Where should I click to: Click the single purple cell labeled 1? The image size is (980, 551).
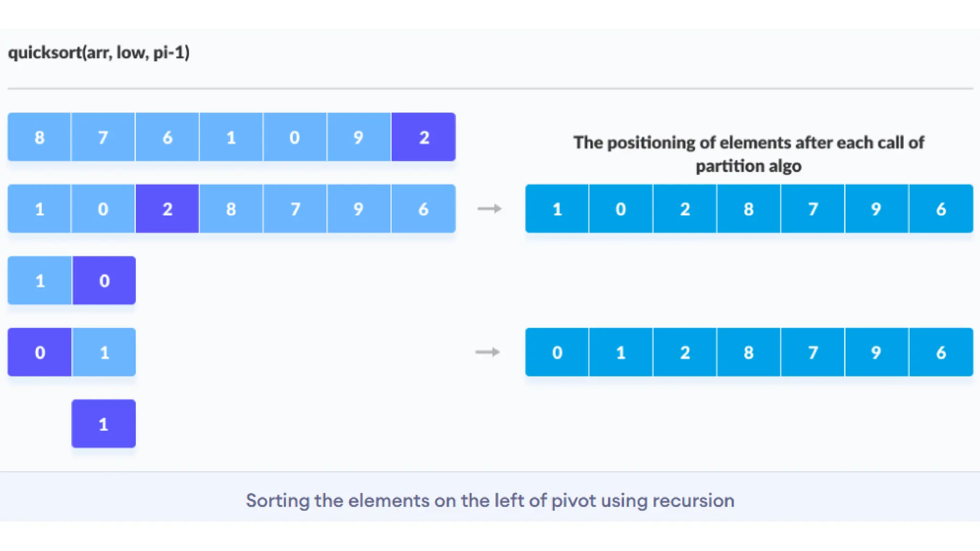[103, 424]
